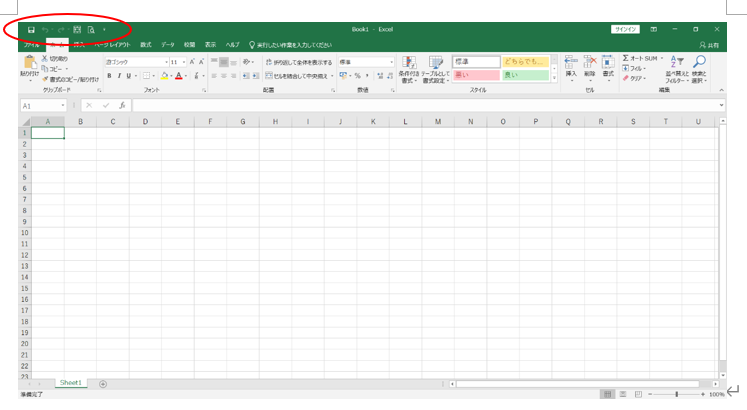
Task: Click the Redo arrow in Quick Access Toolbar
Action: pos(61,30)
